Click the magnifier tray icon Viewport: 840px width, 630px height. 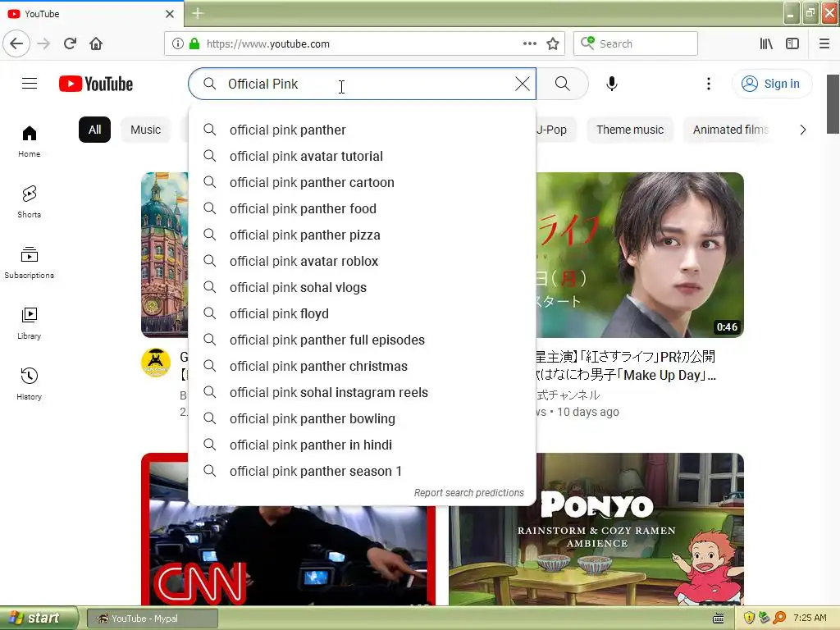779,618
